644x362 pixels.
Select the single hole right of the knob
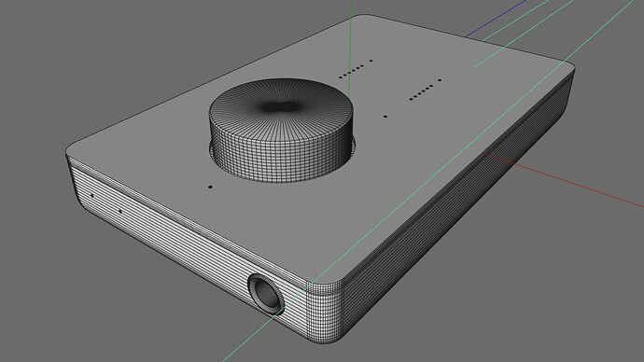pyautogui.click(x=385, y=117)
